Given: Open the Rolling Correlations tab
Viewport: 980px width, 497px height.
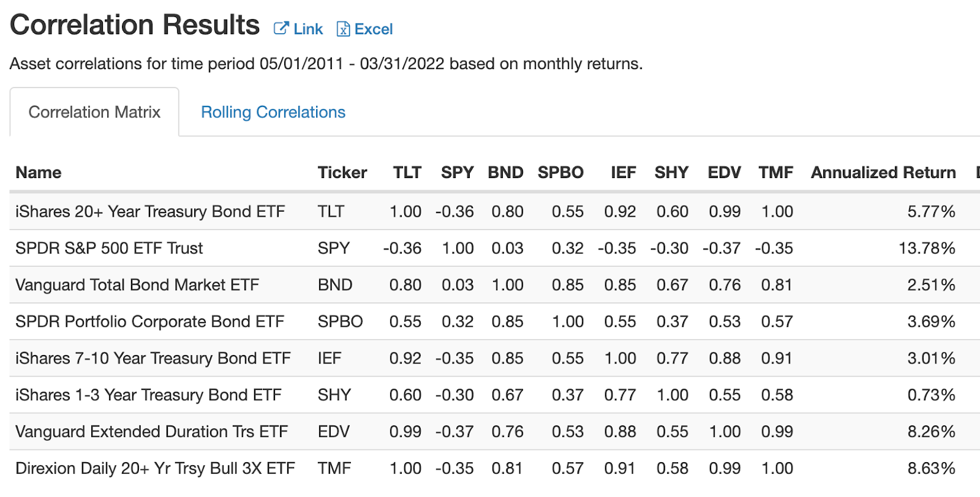Looking at the screenshot, I should tap(273, 113).
